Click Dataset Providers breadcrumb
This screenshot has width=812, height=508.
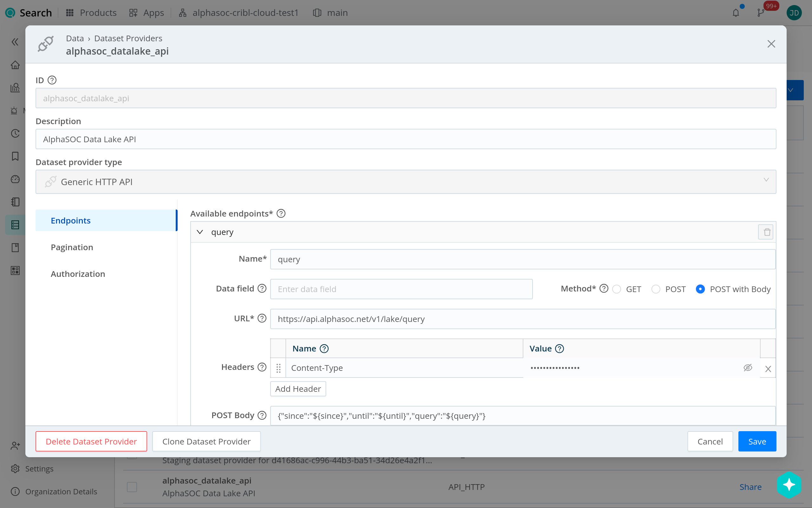coord(128,38)
